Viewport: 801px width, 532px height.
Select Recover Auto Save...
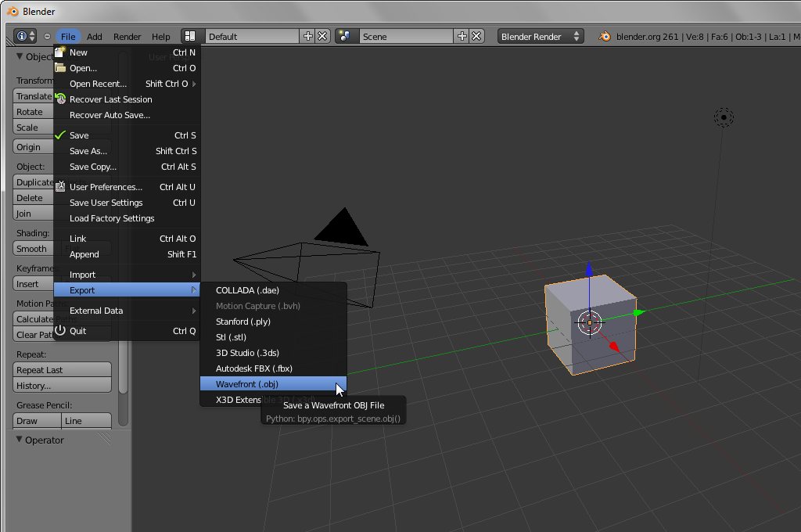click(x=127, y=115)
